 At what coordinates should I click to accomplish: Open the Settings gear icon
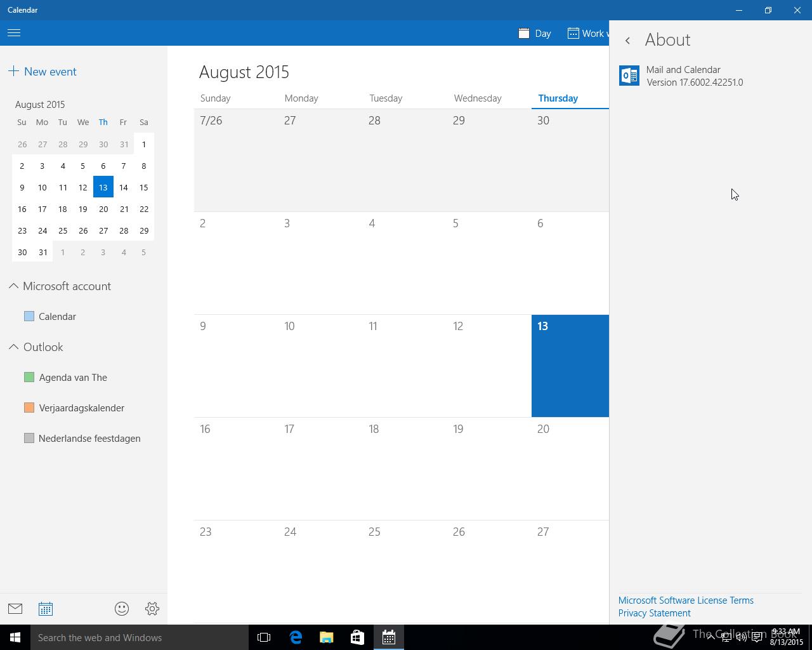tap(152, 609)
